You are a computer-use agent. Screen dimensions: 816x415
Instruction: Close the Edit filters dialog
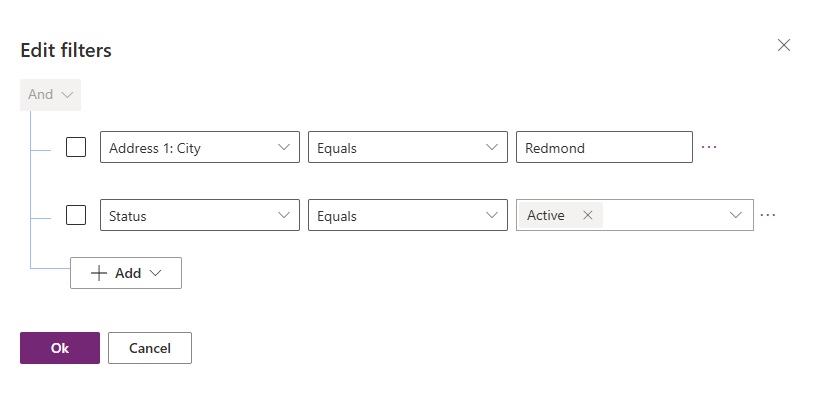tap(784, 45)
